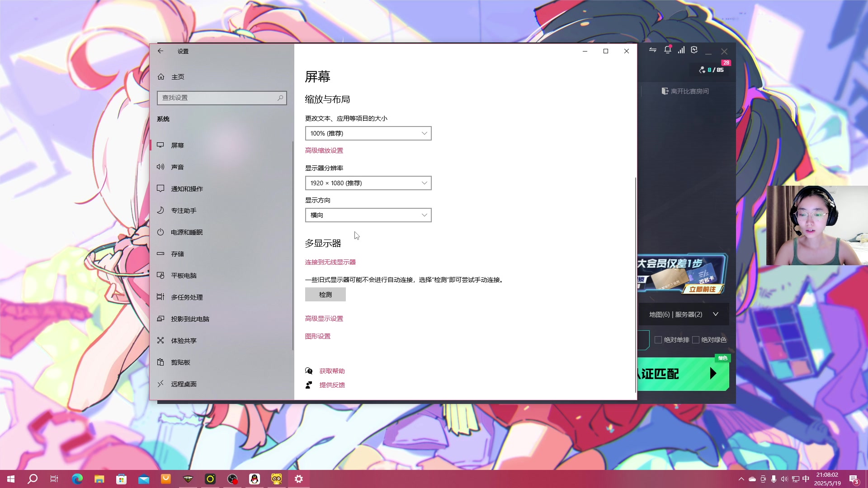Click the cloud icon in system tray
The height and width of the screenshot is (488, 868).
(x=752, y=479)
